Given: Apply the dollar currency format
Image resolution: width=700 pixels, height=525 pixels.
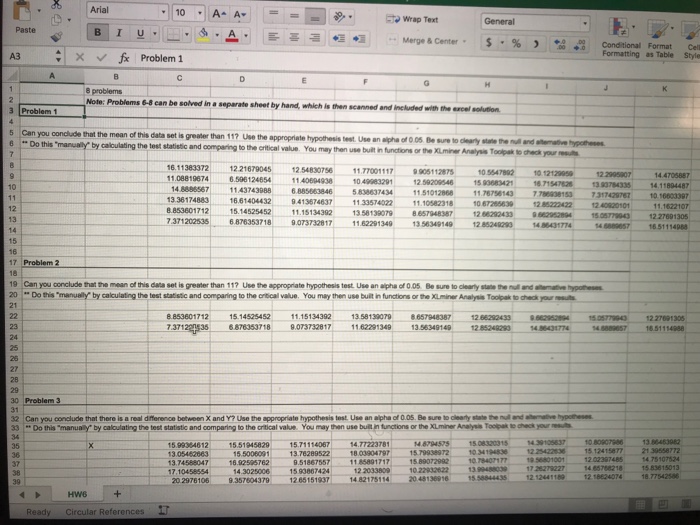Looking at the screenshot, I should click(x=489, y=42).
